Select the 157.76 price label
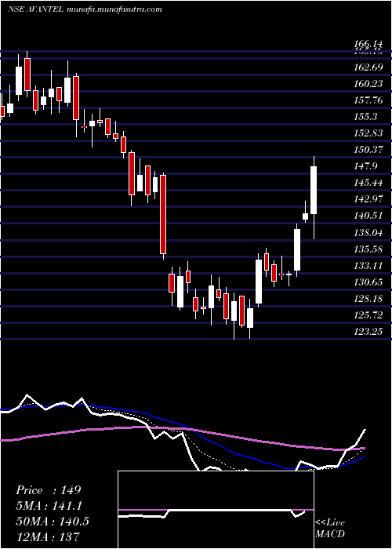The width and height of the screenshot is (392, 549). (368, 100)
